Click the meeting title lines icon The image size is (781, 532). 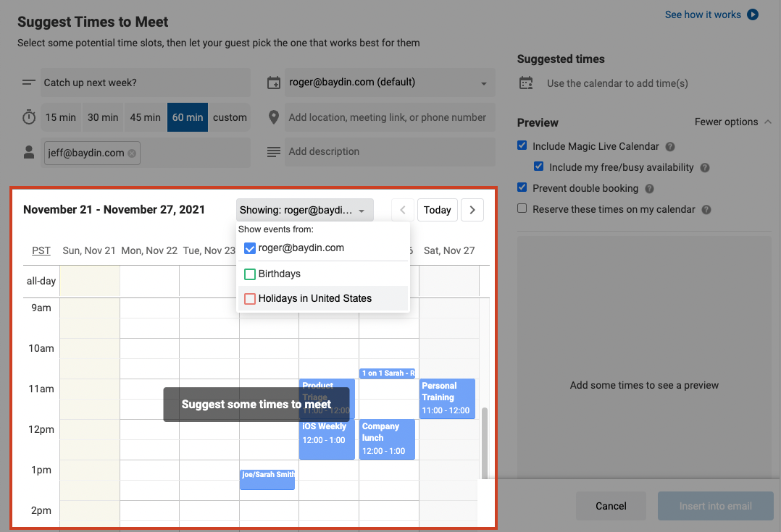coord(29,82)
